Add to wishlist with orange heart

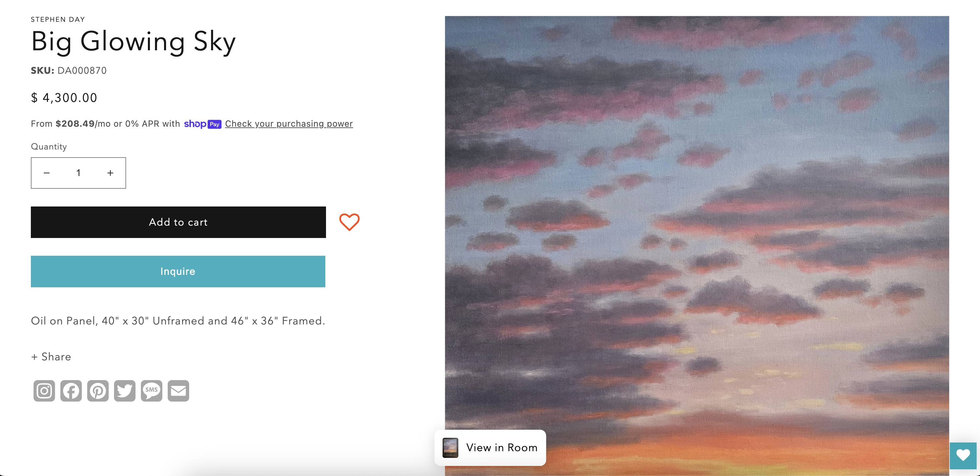click(349, 222)
